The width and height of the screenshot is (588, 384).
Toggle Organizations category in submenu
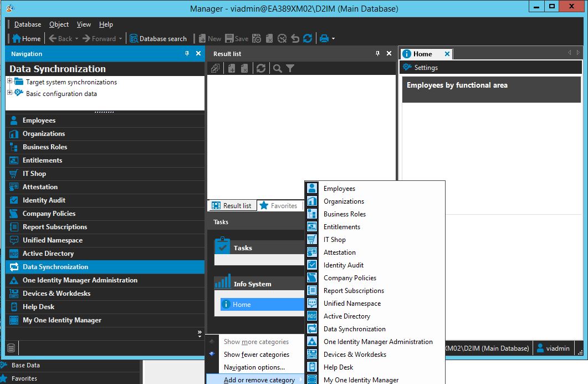[375, 201]
